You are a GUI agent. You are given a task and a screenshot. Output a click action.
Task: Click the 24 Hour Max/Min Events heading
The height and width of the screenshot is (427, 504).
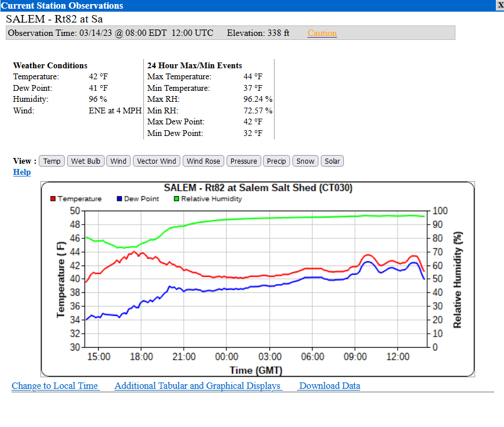click(x=194, y=65)
